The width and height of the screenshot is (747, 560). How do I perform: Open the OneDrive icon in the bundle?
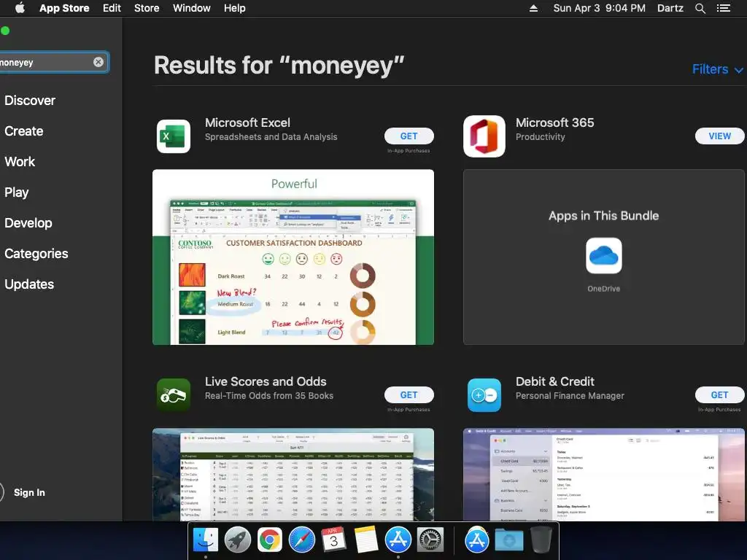tap(603, 256)
